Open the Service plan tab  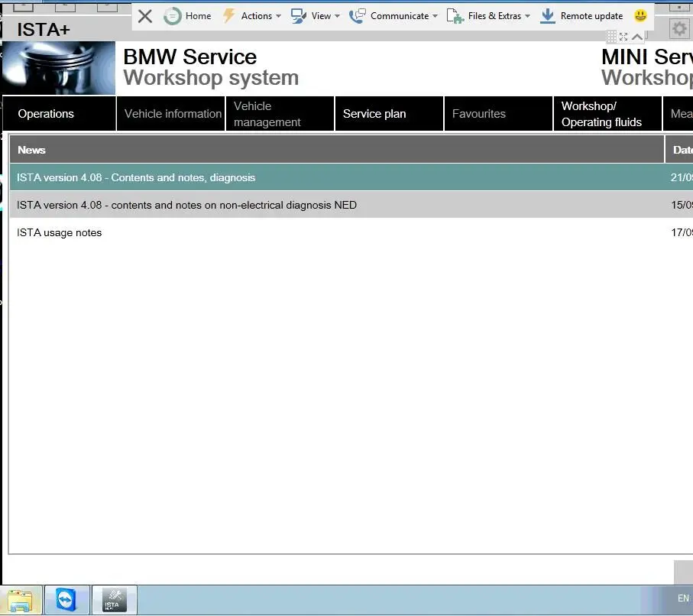tap(389, 114)
